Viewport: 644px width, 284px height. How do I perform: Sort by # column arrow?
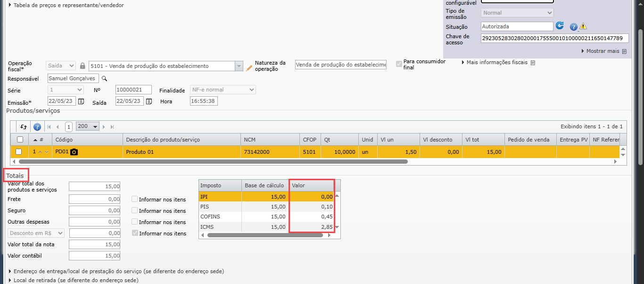(35, 140)
